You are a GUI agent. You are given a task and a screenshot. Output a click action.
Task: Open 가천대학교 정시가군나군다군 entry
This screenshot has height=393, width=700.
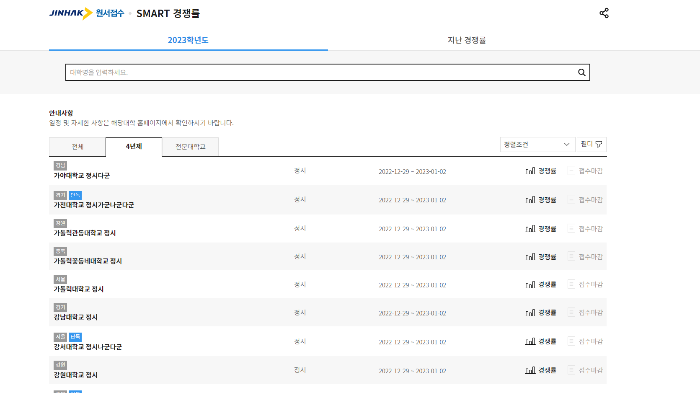pos(94,205)
